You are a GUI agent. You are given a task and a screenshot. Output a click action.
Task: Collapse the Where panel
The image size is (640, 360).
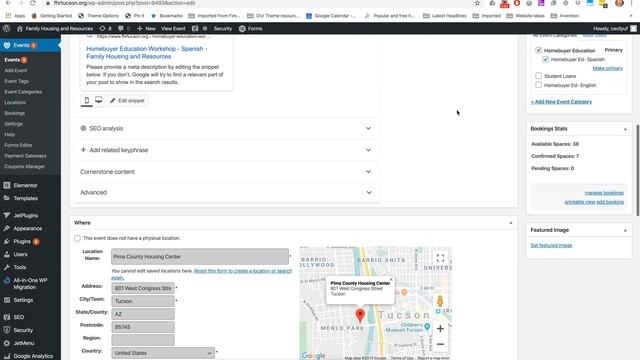(x=511, y=223)
